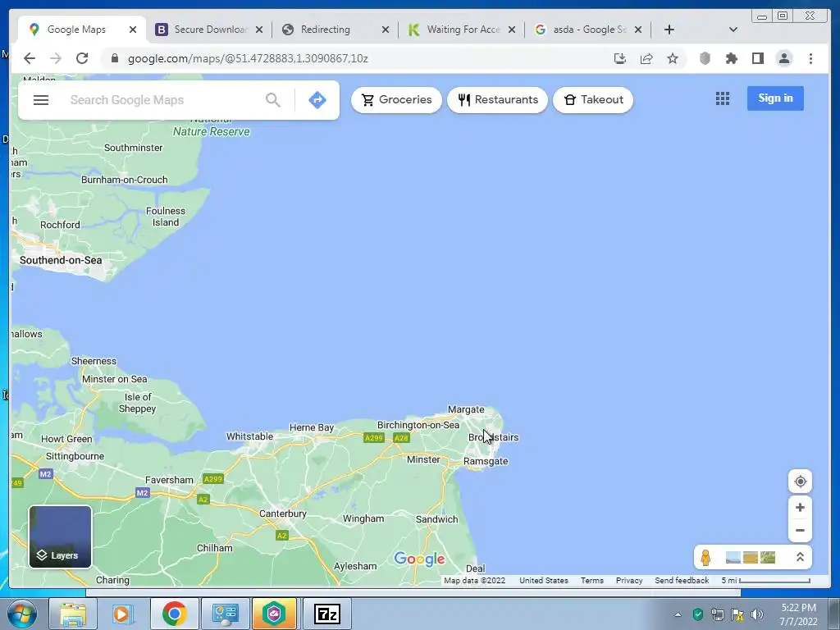Launch 7-Zip from the taskbar
840x630 pixels.
pyautogui.click(x=327, y=614)
